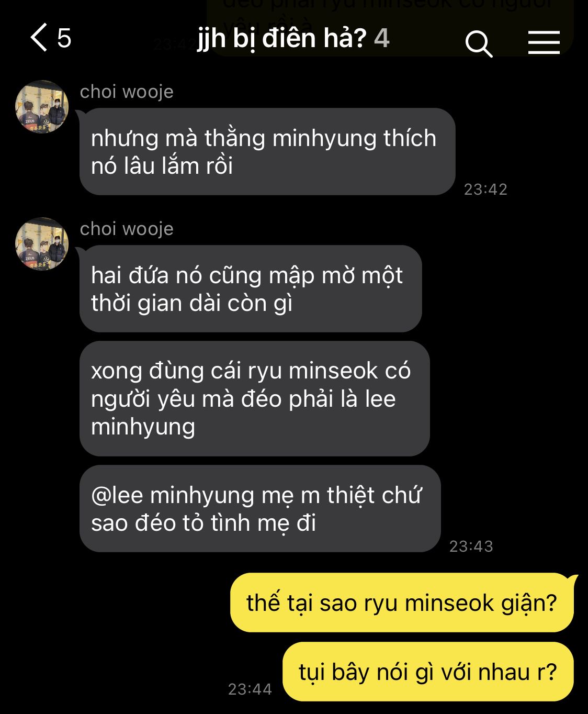Tap member count 4 in header
Viewport: 588px width, 714px height.
tap(382, 38)
